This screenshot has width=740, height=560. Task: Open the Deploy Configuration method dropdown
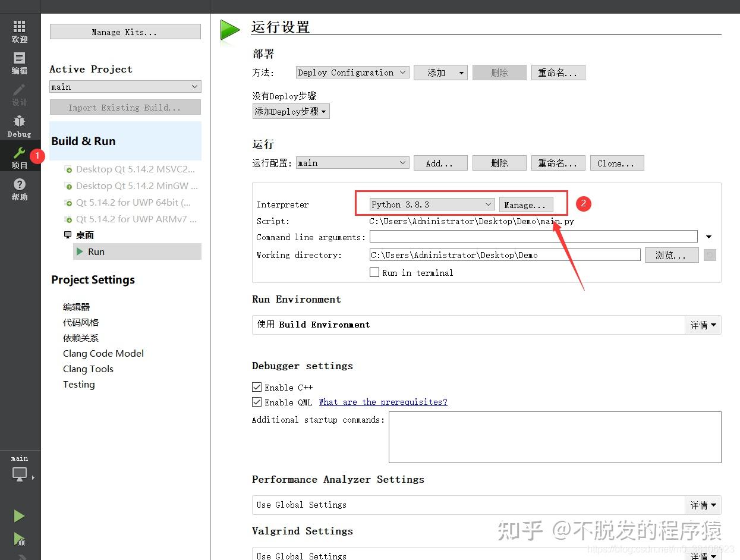(352, 72)
